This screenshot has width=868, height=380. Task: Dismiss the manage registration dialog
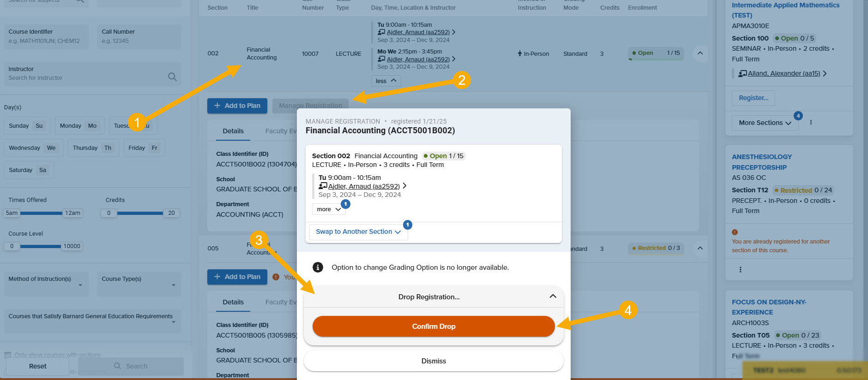pos(433,361)
